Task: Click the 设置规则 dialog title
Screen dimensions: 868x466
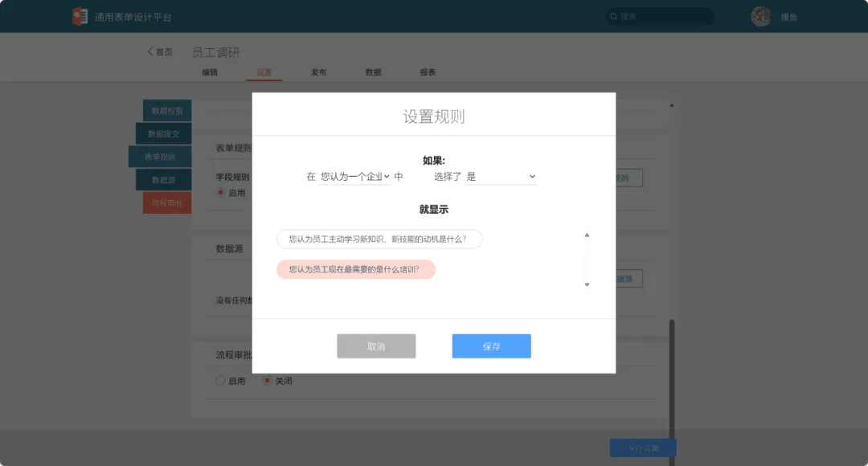Action: pos(434,117)
